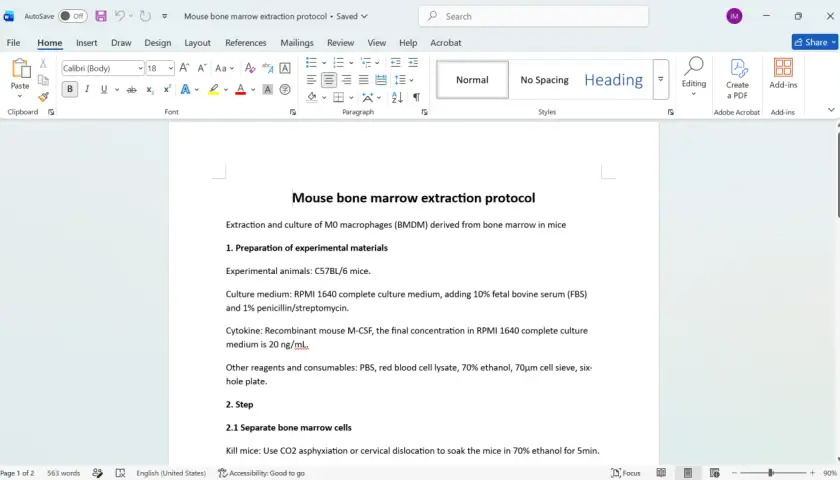Apply the No Spacing style

point(544,80)
